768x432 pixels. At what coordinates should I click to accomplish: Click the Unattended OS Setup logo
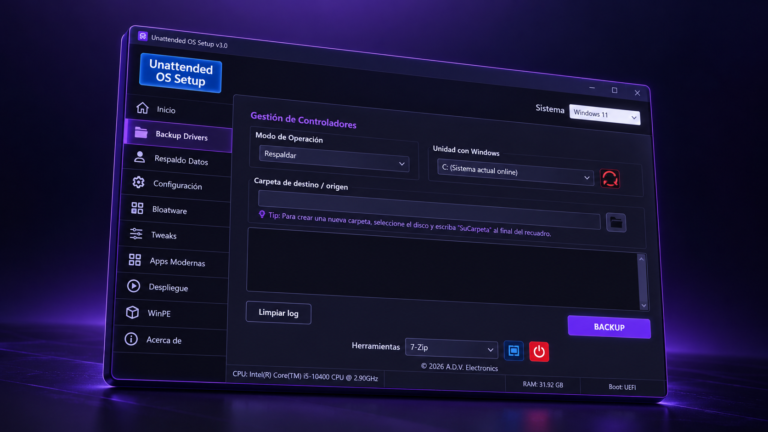pyautogui.click(x=180, y=72)
